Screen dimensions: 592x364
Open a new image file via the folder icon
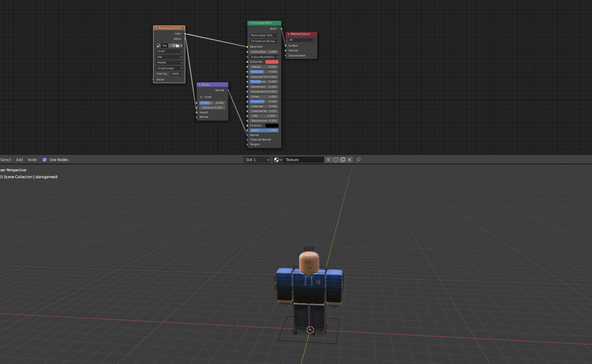click(x=177, y=46)
